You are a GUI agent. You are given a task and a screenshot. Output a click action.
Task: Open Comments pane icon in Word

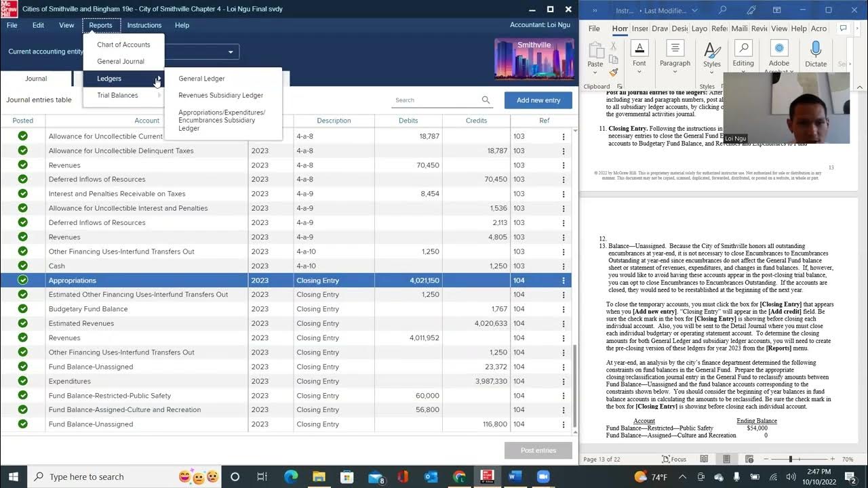(x=843, y=28)
